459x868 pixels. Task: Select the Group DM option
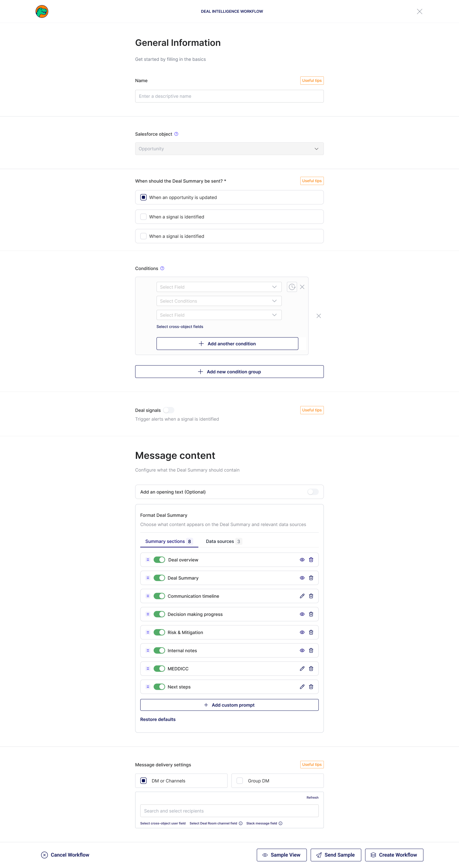pos(278,781)
